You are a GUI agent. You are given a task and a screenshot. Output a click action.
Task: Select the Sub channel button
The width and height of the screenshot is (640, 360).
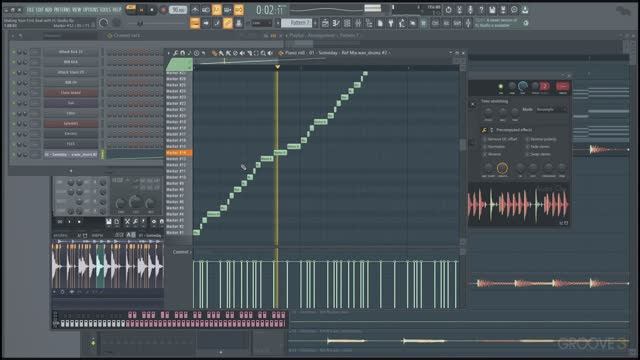coord(71,103)
